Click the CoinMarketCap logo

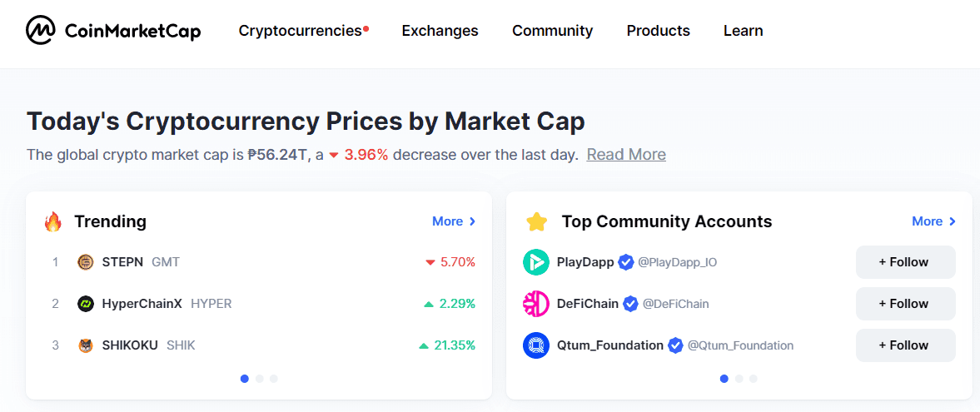pyautogui.click(x=113, y=31)
